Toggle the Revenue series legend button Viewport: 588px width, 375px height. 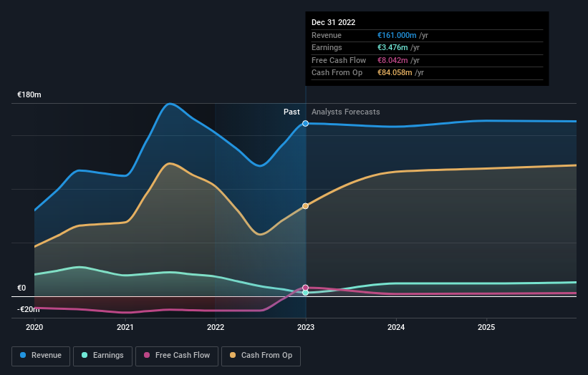[x=41, y=356]
